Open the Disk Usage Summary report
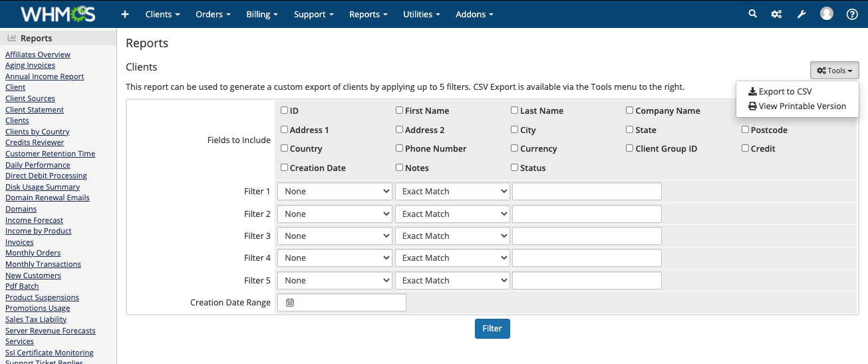Viewport: 868px width, 364px height. point(43,187)
